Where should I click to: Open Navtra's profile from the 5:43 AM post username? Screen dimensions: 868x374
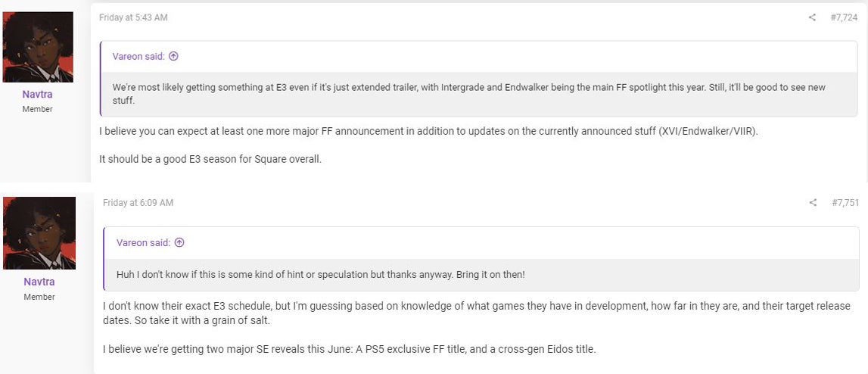pos(38,95)
